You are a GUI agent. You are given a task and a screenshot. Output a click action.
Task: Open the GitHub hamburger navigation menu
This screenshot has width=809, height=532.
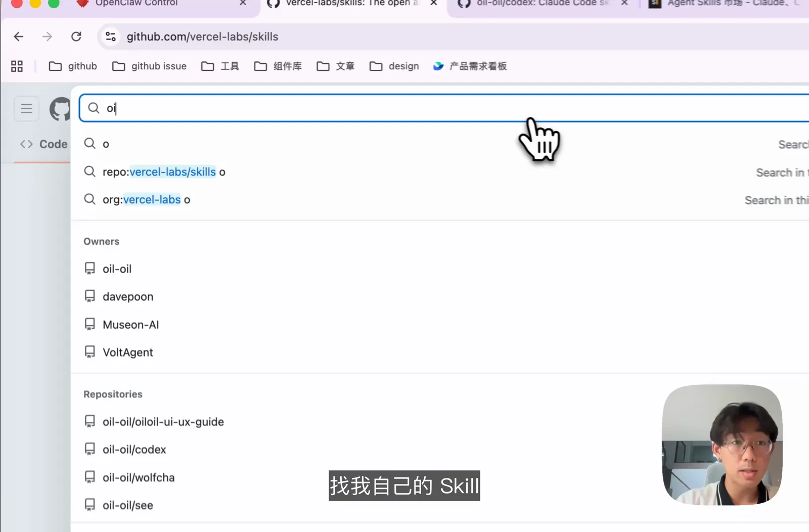tap(26, 108)
